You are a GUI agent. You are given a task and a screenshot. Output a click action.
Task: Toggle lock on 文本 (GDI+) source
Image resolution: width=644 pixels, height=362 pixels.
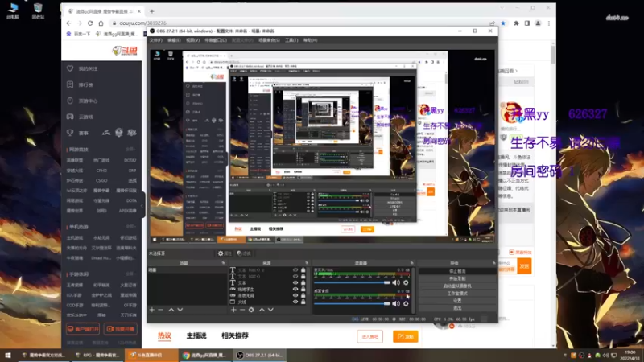tap(303, 276)
